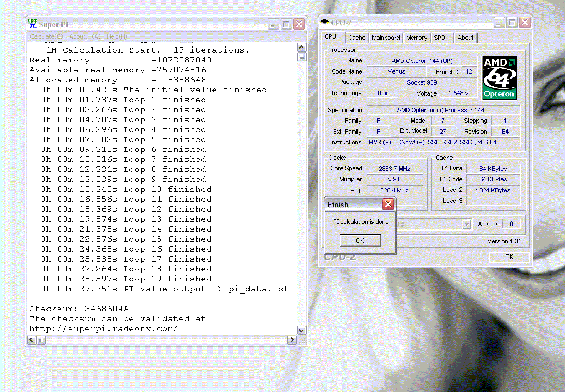Click the Checksum: 3468604A line
565x392 pixels.
pyautogui.click(x=79, y=309)
